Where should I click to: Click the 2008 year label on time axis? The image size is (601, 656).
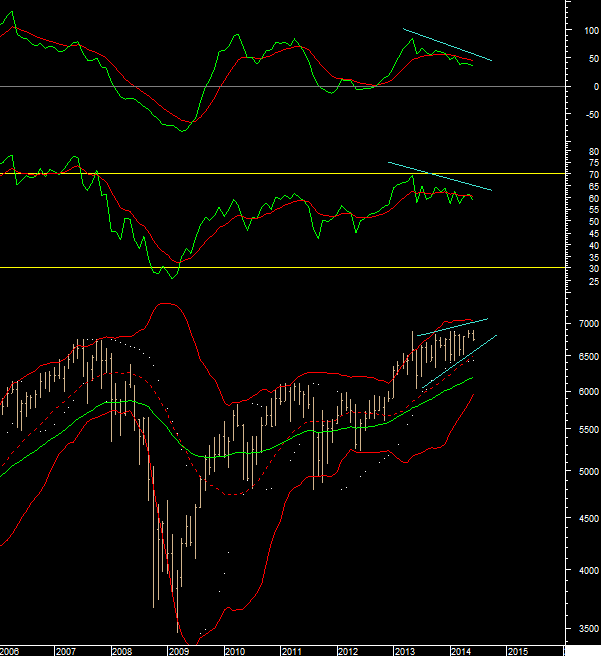(122, 651)
